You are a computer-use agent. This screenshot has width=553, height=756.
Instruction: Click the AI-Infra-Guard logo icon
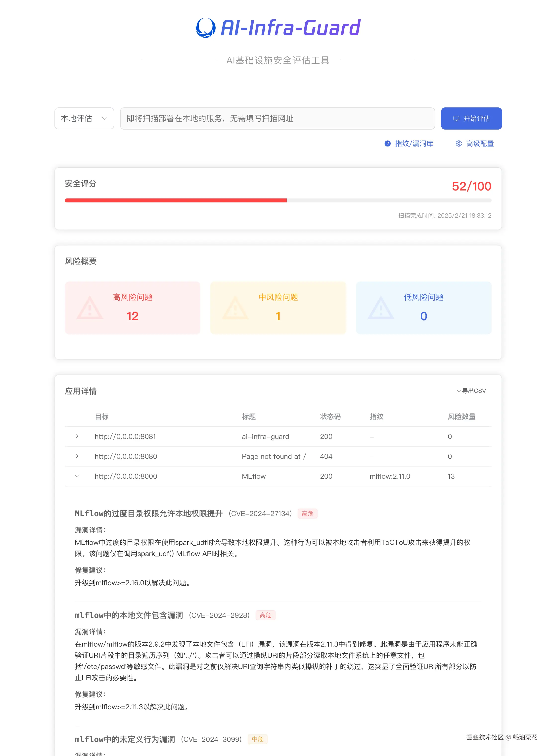coord(206,27)
